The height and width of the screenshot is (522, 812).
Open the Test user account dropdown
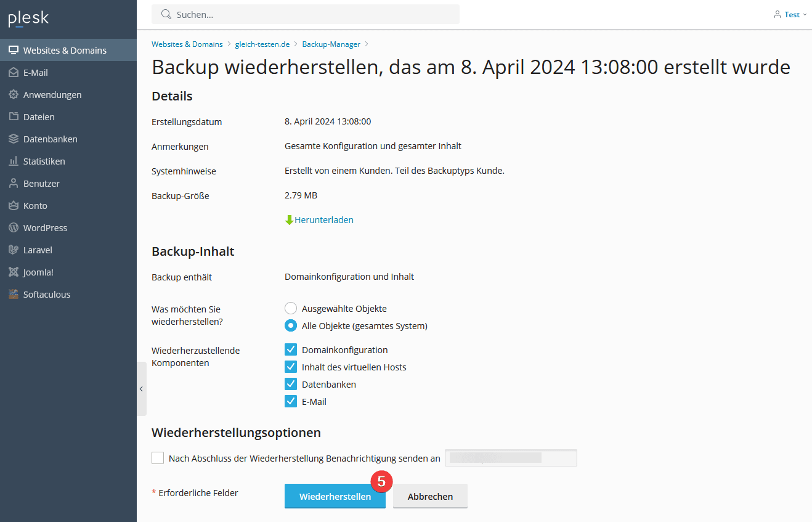pos(790,15)
